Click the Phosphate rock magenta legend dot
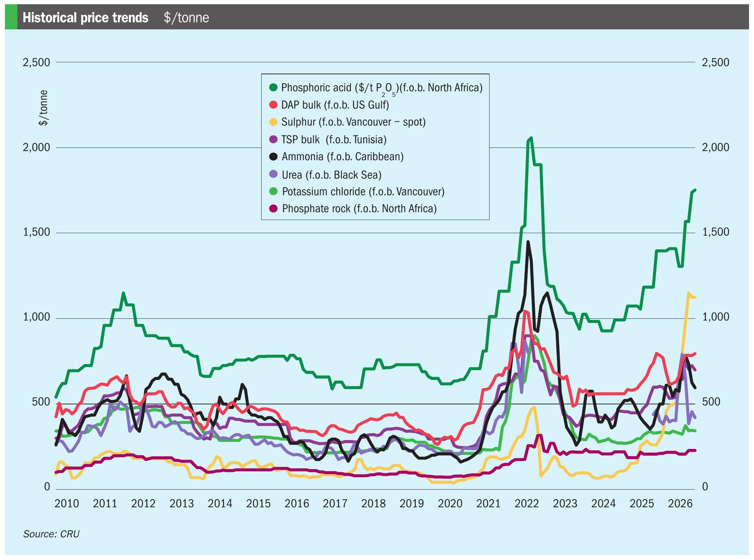This screenshot has height=560, width=754. (x=273, y=209)
